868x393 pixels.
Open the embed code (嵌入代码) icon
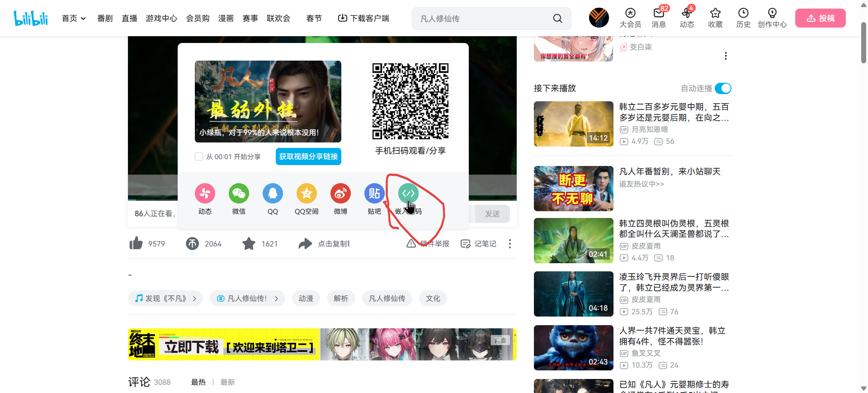[408, 194]
